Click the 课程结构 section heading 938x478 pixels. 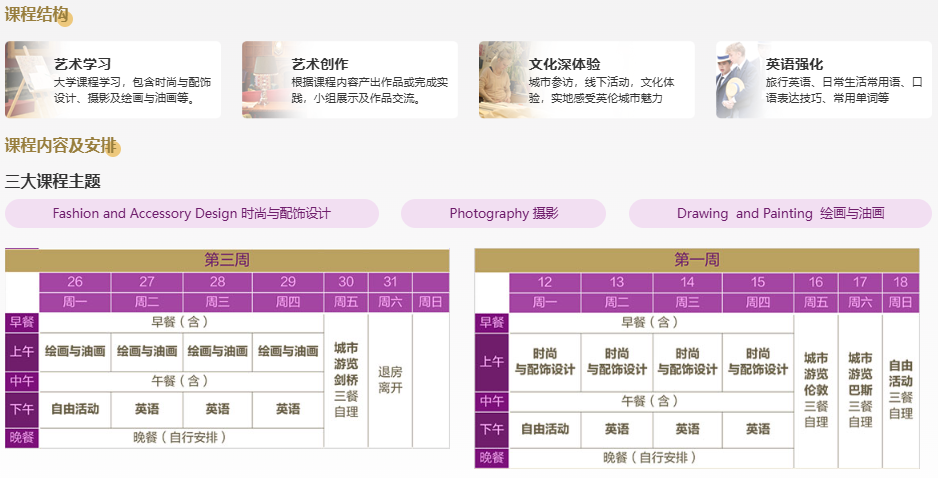[37, 14]
